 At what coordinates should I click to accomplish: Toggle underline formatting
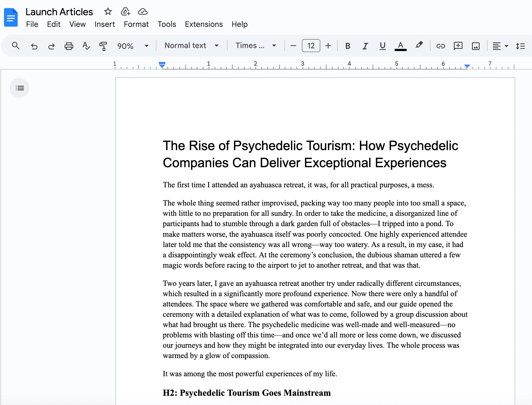point(382,46)
